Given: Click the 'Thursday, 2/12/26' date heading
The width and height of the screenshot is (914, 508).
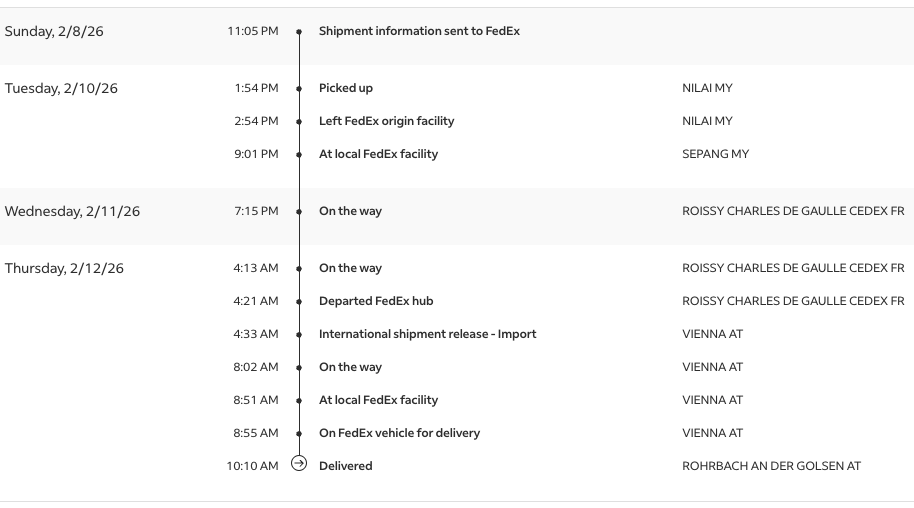Looking at the screenshot, I should (64, 268).
